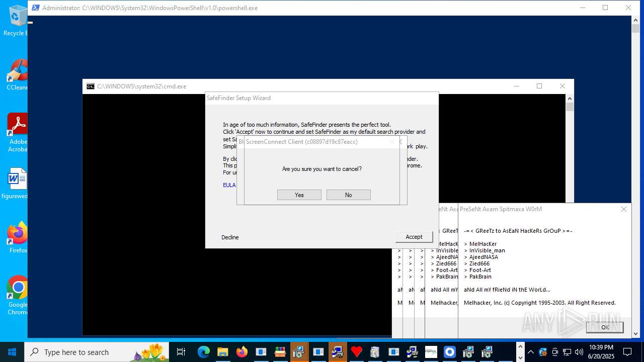Maximize the cmd.exe window
The width and height of the screenshot is (644, 362).
pyautogui.click(x=539, y=86)
